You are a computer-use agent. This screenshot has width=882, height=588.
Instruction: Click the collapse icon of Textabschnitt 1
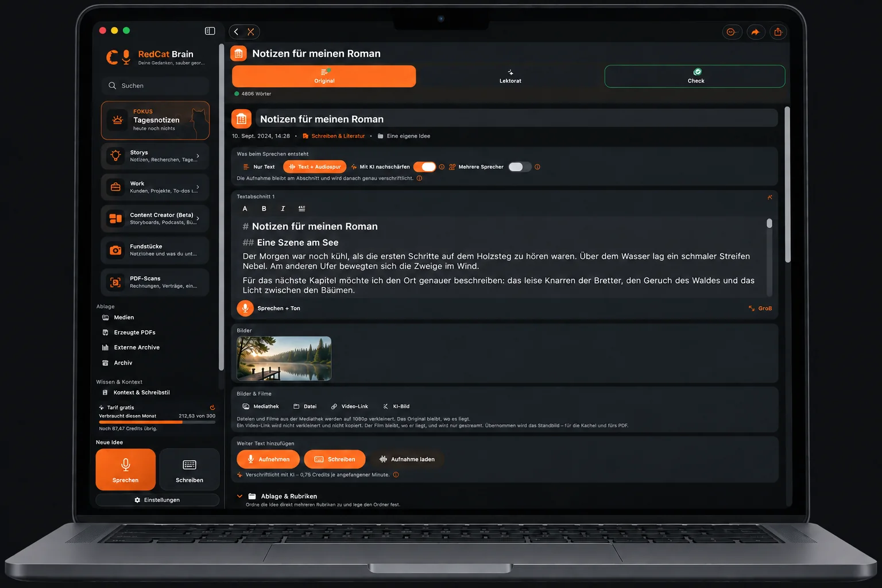click(x=770, y=197)
